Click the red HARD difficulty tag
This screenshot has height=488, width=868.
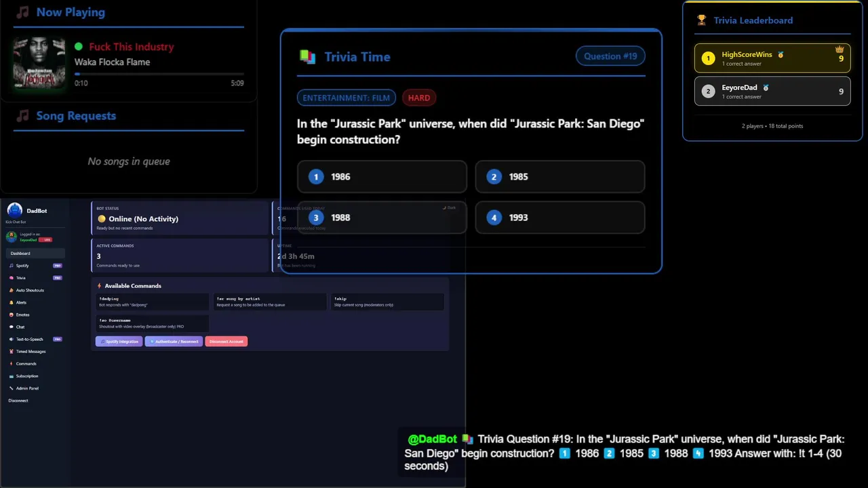419,98
